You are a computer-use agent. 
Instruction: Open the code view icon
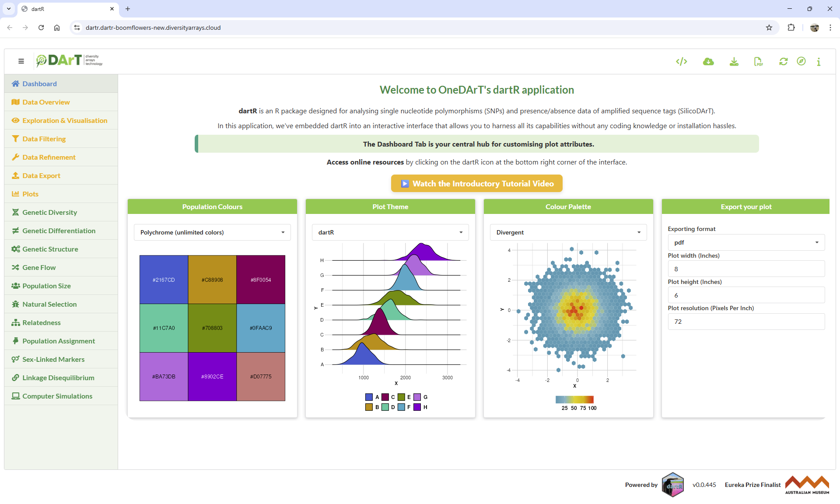[x=681, y=62]
